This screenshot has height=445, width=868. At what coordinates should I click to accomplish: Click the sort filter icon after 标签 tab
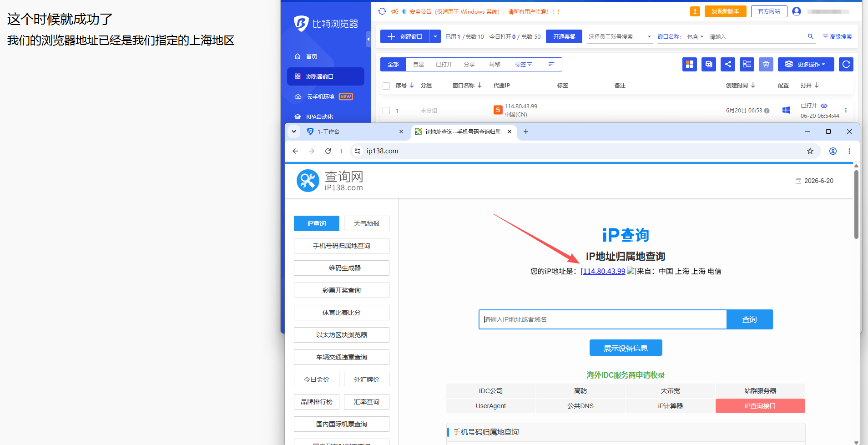click(x=551, y=64)
